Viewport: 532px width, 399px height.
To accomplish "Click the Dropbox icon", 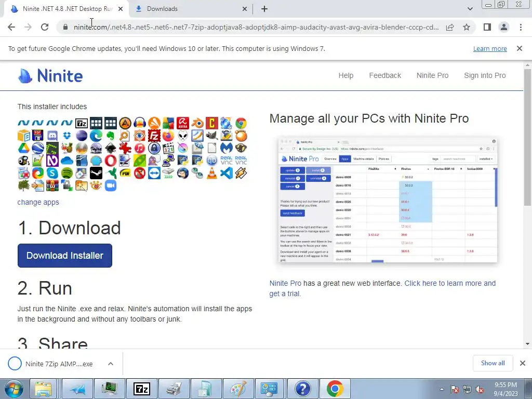I will [67, 136].
